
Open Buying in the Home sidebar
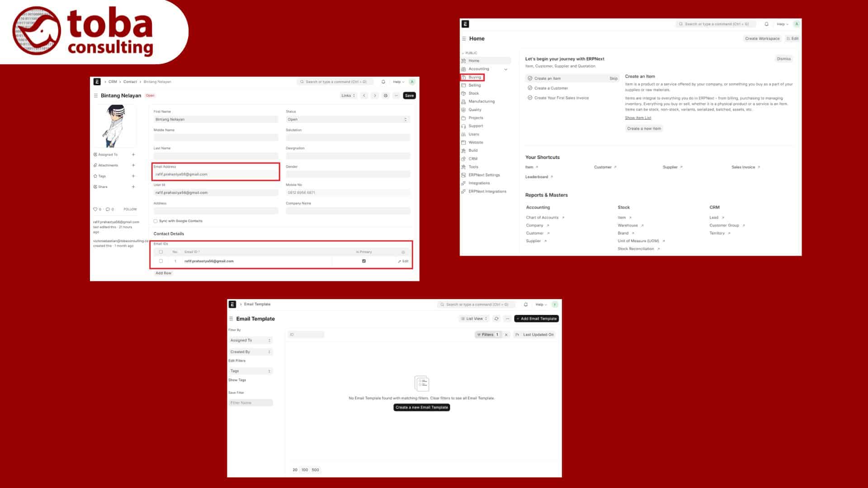pos(474,77)
